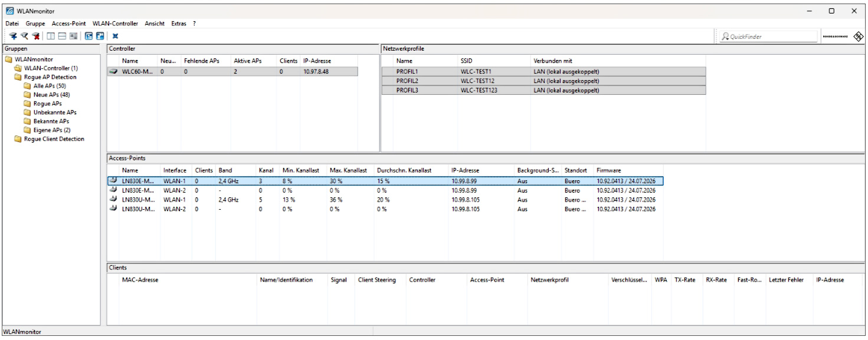Select the WLAN-Controller (1) tree item
Image resolution: width=868 pixels, height=340 pixels.
51,68
